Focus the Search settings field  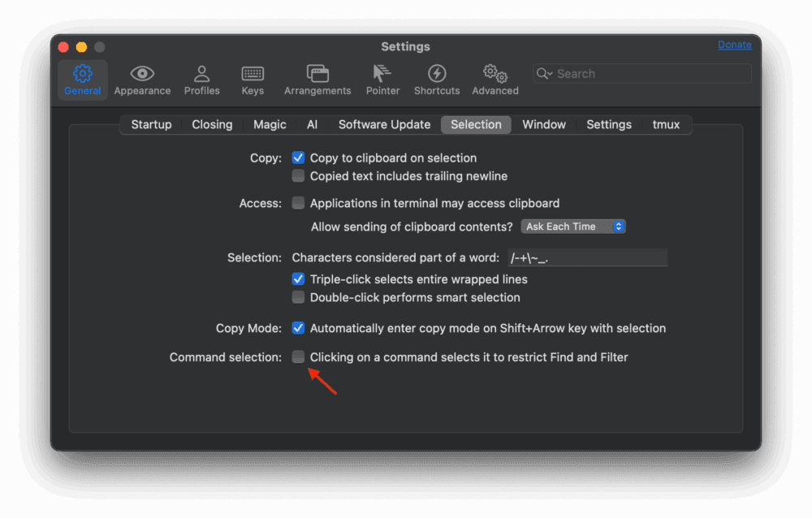click(642, 74)
